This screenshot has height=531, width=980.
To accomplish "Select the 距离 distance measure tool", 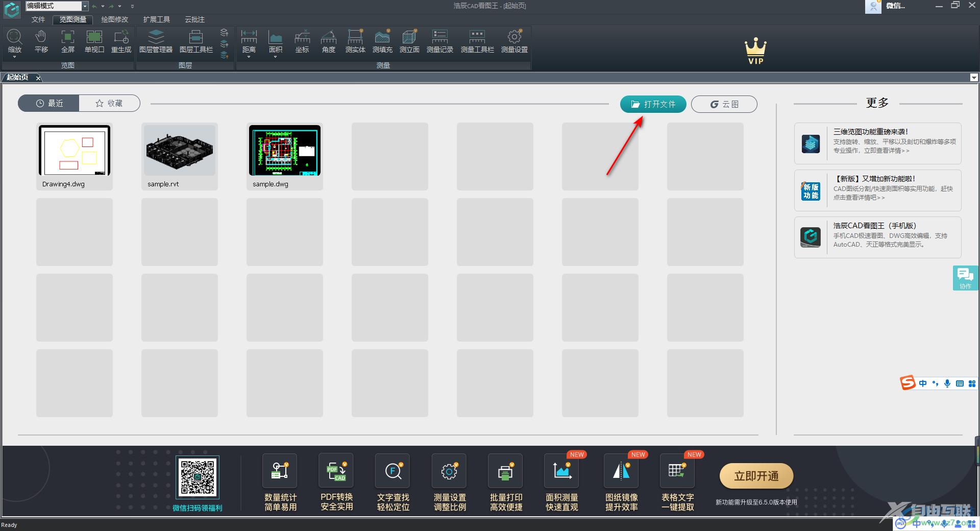I will tap(249, 41).
